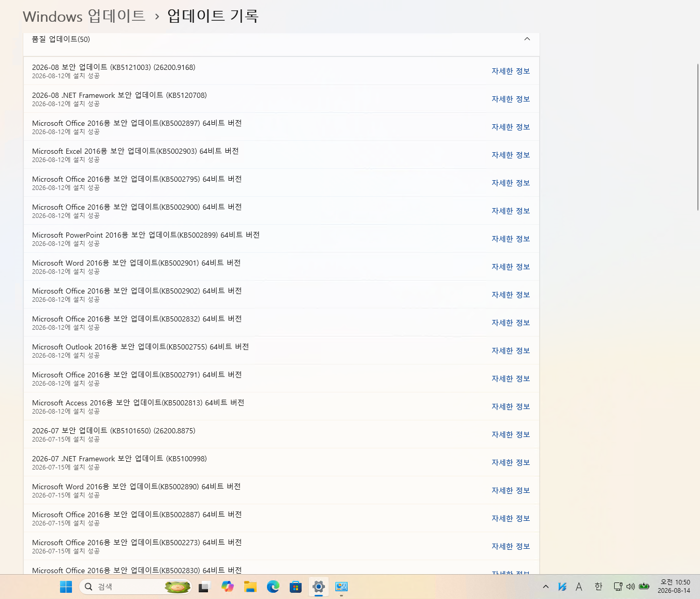Viewport: 700px width, 599px height.
Task: Click 자세한 정보 for Word KB5002890
Action: click(x=511, y=490)
